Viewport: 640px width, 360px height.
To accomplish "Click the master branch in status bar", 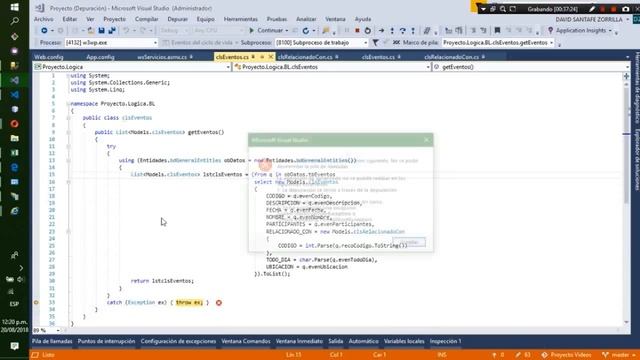I will (620, 355).
